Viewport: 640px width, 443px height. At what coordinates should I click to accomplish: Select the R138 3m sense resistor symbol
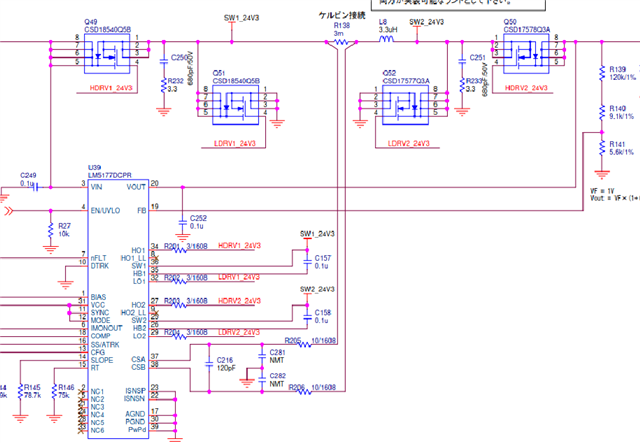pyautogui.click(x=341, y=42)
